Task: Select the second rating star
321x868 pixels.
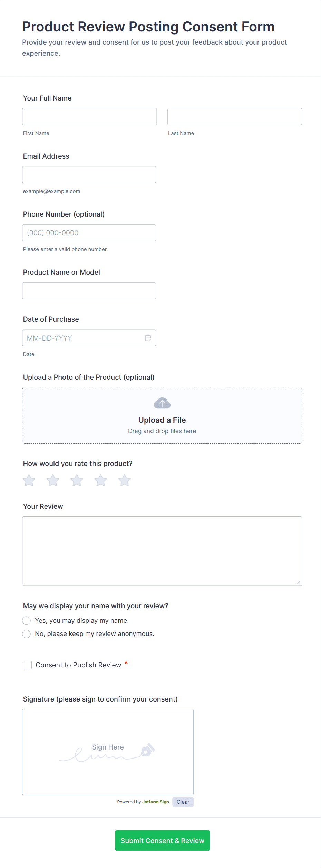Action: pos(52,480)
